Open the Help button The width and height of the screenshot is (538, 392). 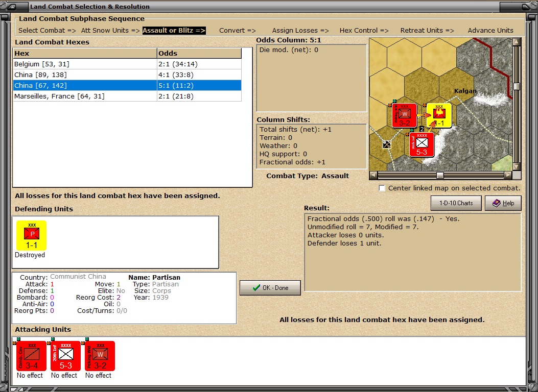point(503,203)
